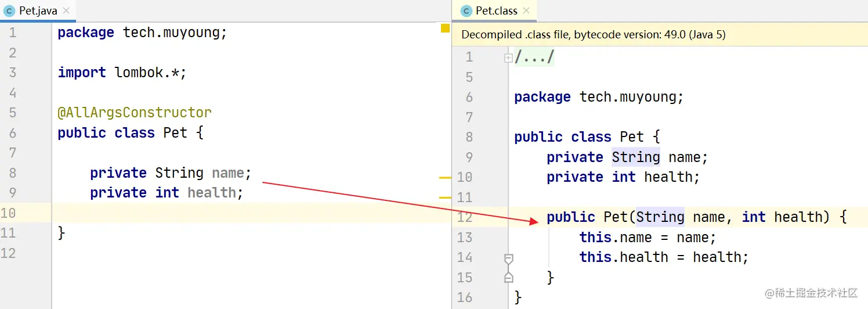
Task: Click the folded /.../ placeholder text
Action: point(534,58)
